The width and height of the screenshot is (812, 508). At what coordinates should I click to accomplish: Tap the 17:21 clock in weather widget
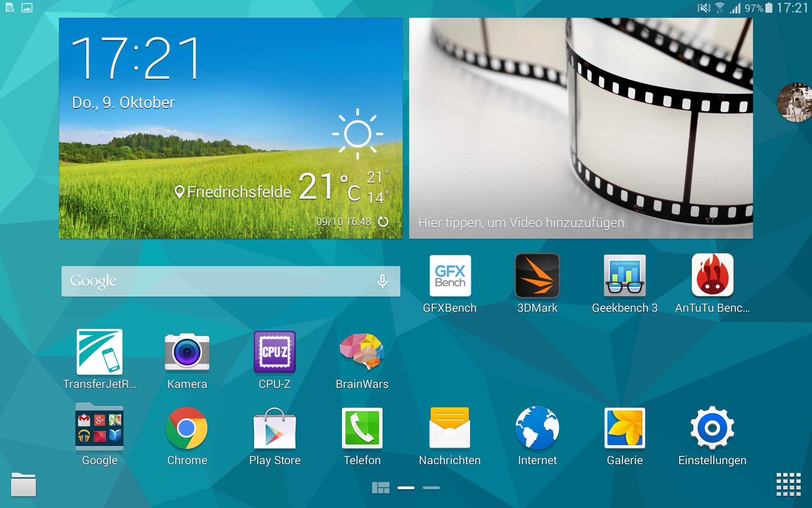pyautogui.click(x=135, y=58)
